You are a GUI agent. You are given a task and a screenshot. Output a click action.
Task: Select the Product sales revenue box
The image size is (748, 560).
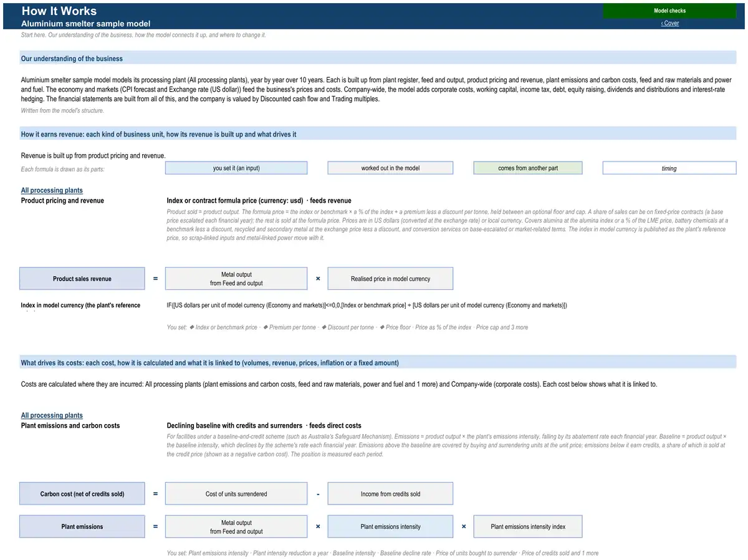tap(82, 279)
